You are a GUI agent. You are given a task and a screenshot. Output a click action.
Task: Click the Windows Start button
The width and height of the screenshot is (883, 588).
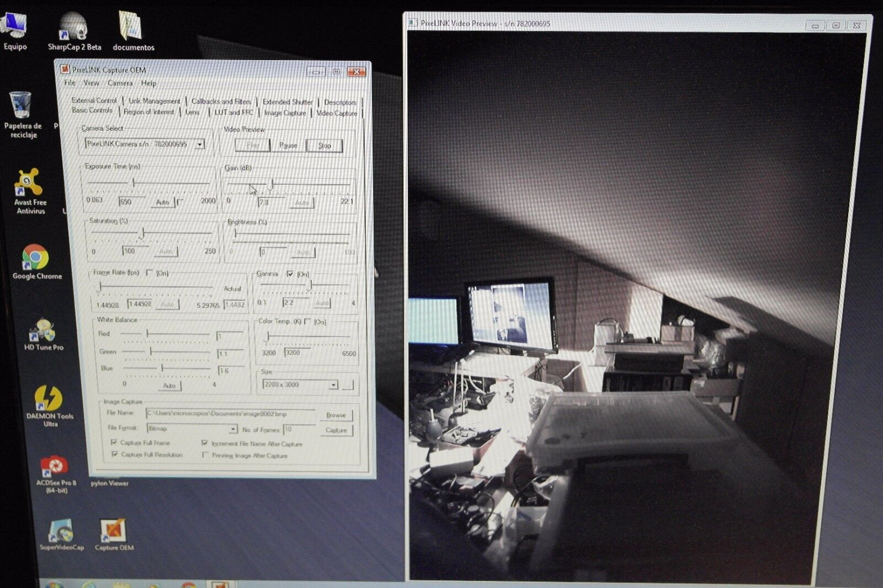click(x=54, y=584)
